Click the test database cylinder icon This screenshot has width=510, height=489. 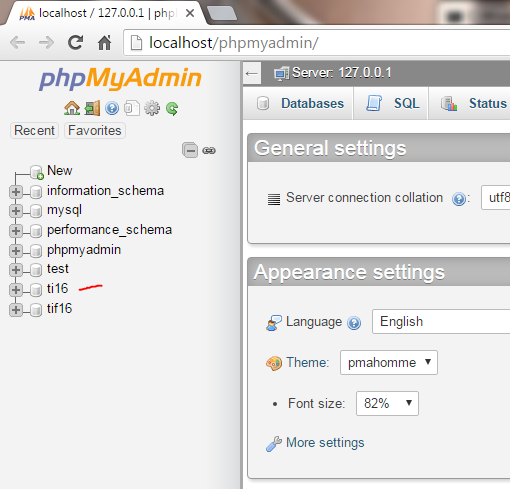point(36,270)
